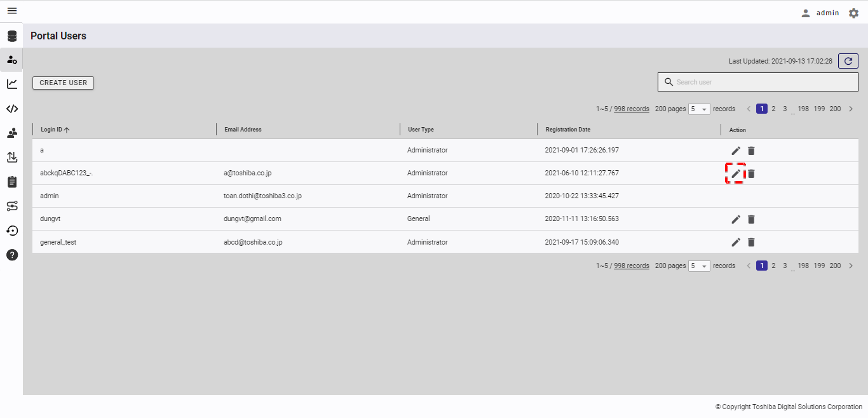Open the line chart sidebar icon
The height and width of the screenshot is (418, 868).
(x=11, y=84)
